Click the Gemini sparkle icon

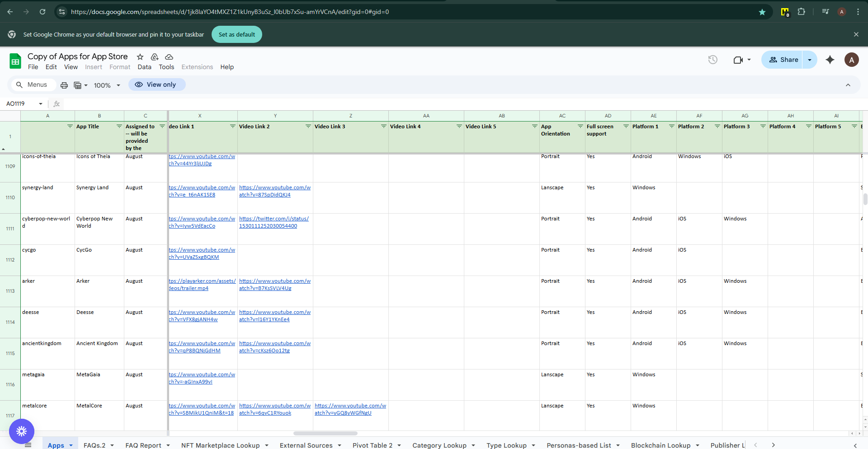click(x=830, y=60)
